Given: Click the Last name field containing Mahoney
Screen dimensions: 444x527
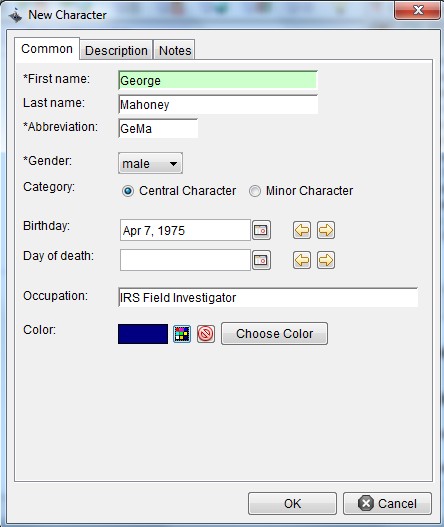Looking at the screenshot, I should 218,105.
